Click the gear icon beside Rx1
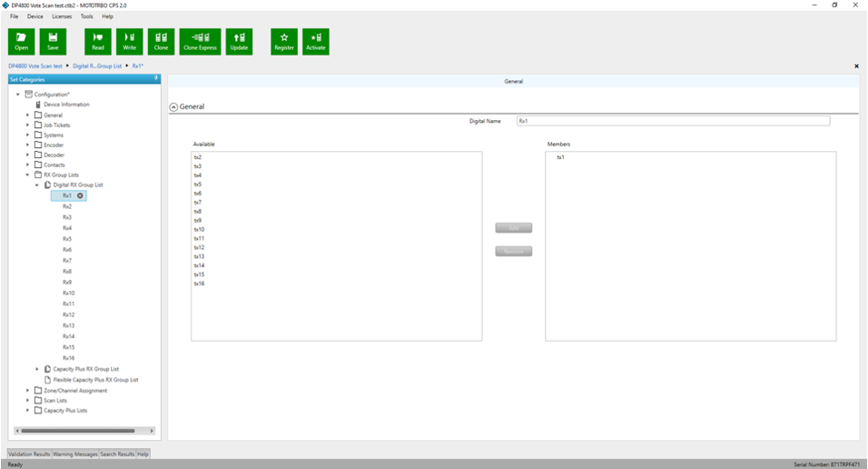The width and height of the screenshot is (868, 469). [80, 195]
